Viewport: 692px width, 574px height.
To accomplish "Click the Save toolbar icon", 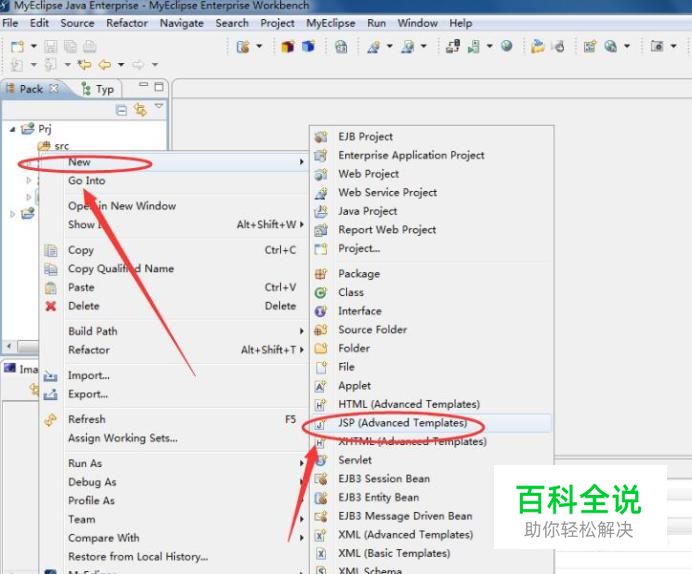I will tap(51, 46).
